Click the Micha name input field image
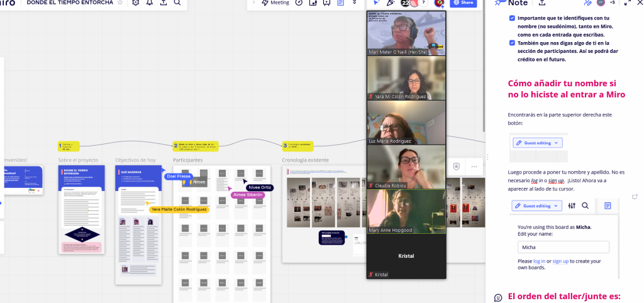Image resolution: width=644 pixels, height=303 pixels. tap(563, 247)
